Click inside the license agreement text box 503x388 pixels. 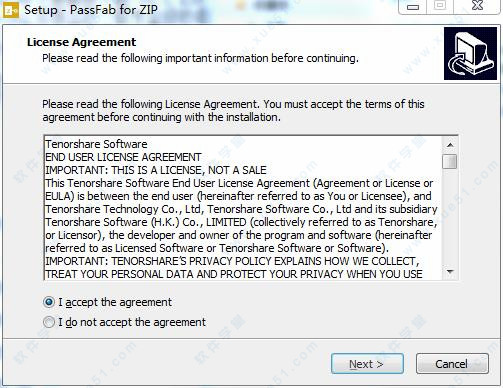[x=243, y=208]
